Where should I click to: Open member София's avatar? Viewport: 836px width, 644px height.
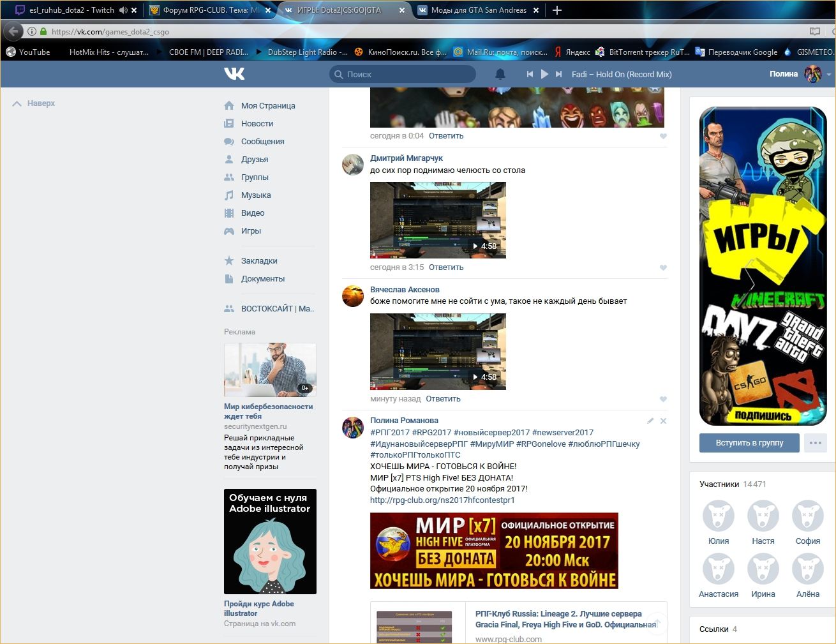click(808, 516)
